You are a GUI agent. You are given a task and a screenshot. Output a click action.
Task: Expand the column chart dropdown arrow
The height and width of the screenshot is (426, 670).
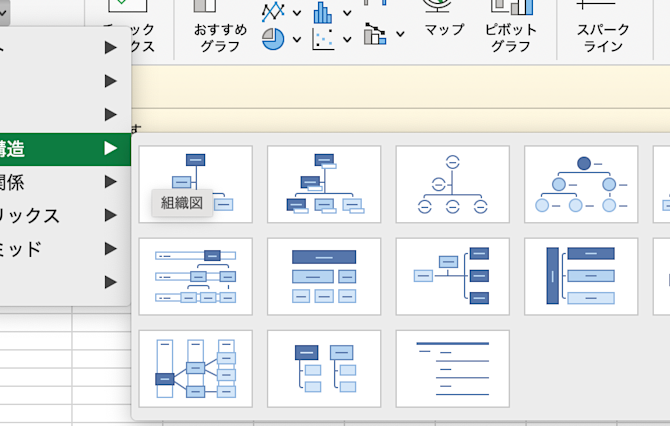(x=347, y=13)
